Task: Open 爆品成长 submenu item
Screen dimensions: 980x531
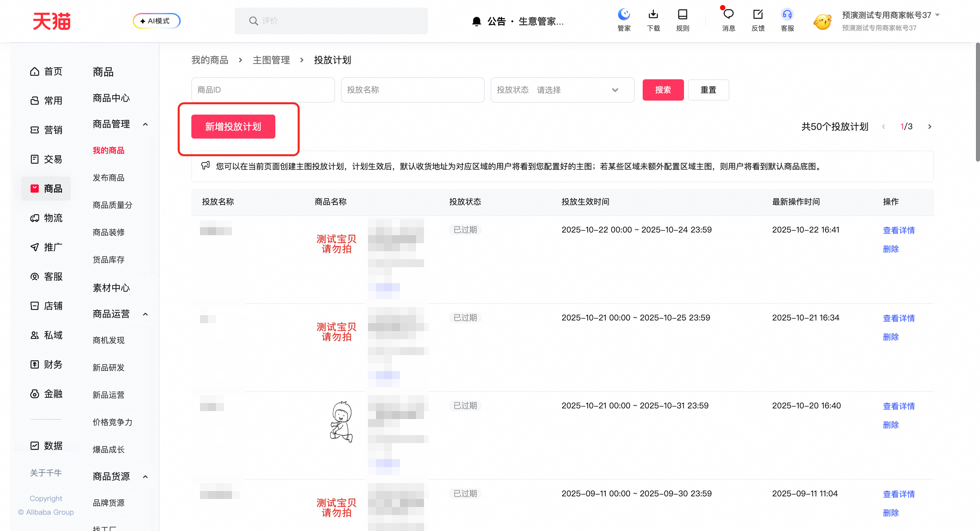Action: point(108,450)
